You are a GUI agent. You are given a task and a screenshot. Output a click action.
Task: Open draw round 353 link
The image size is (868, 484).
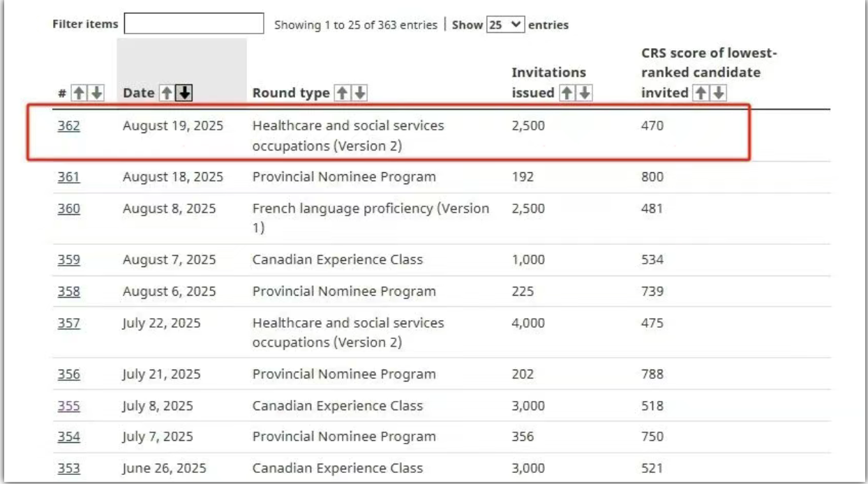point(68,468)
